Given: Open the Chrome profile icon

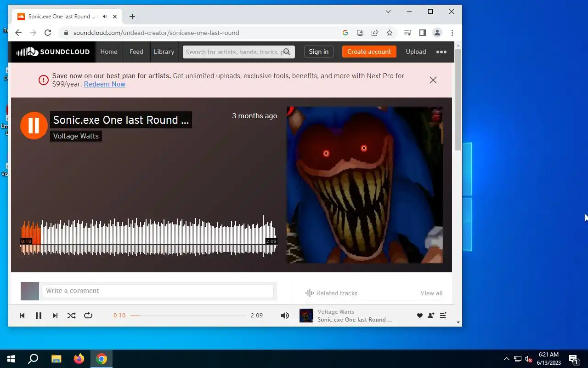Looking at the screenshot, I should pyautogui.click(x=437, y=33).
